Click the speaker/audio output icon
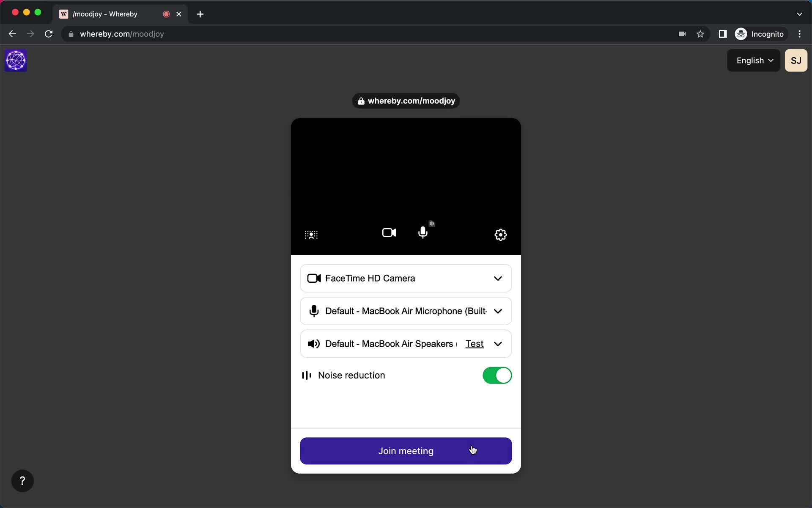Viewport: 812px width, 508px height. [314, 344]
